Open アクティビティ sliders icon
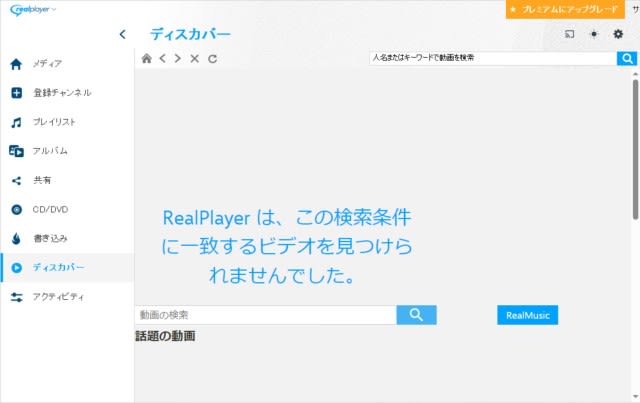 pyautogui.click(x=16, y=297)
